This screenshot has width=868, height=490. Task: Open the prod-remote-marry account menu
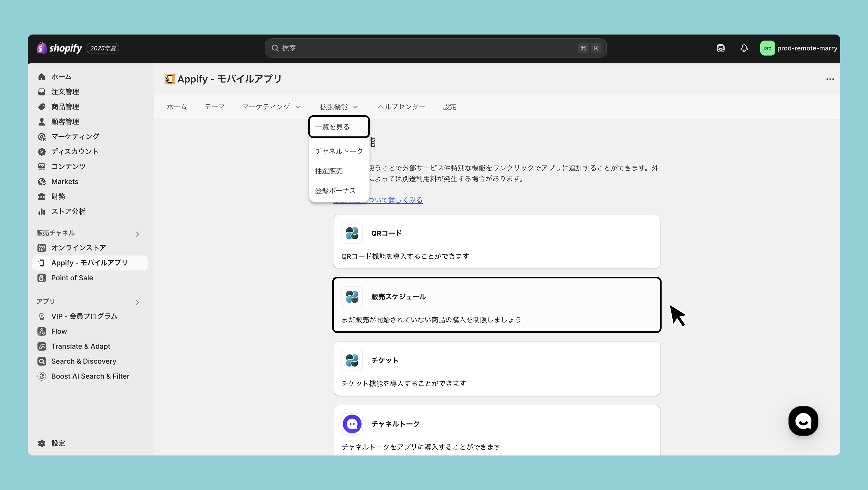(798, 48)
